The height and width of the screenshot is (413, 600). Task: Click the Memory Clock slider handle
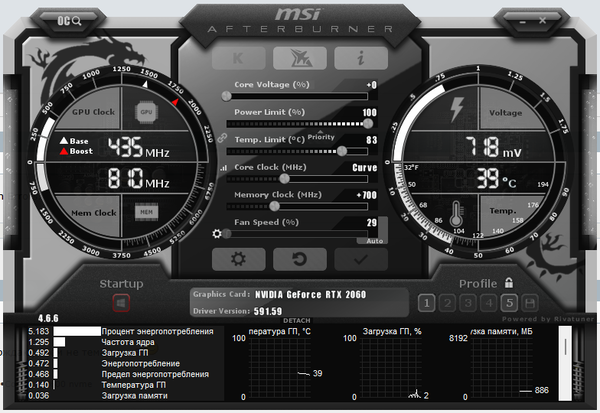coord(274,206)
